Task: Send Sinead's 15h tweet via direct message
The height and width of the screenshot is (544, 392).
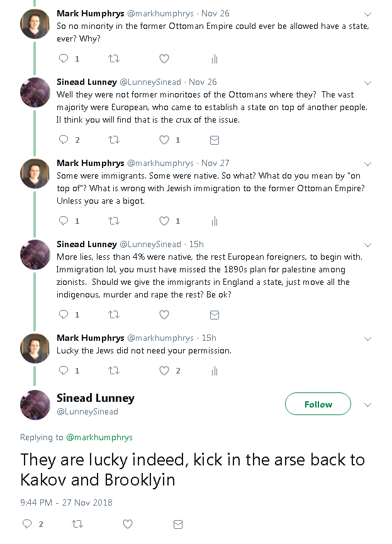Action: pos(215,314)
